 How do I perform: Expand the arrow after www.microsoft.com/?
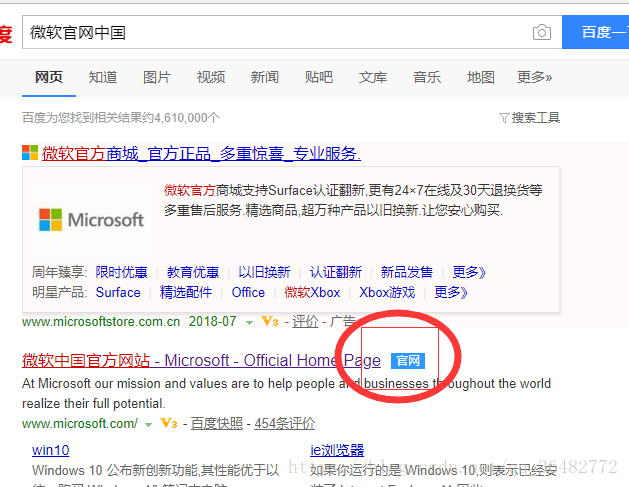pos(148,425)
